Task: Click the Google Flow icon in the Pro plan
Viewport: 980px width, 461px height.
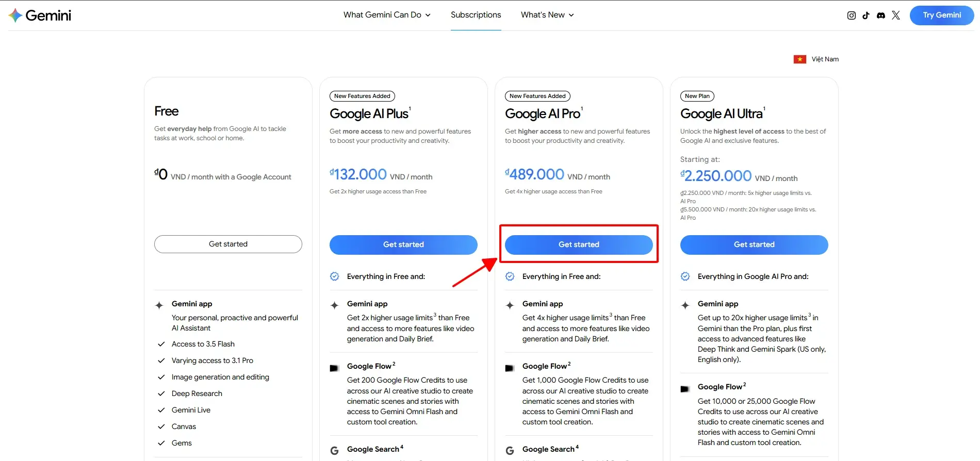Action: 510,368
